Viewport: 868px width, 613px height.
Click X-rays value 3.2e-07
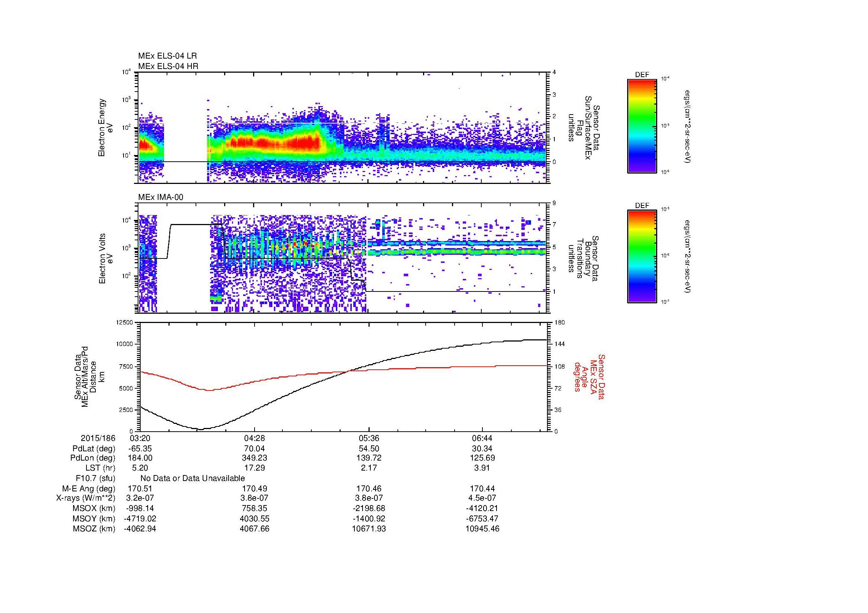pyautogui.click(x=140, y=498)
